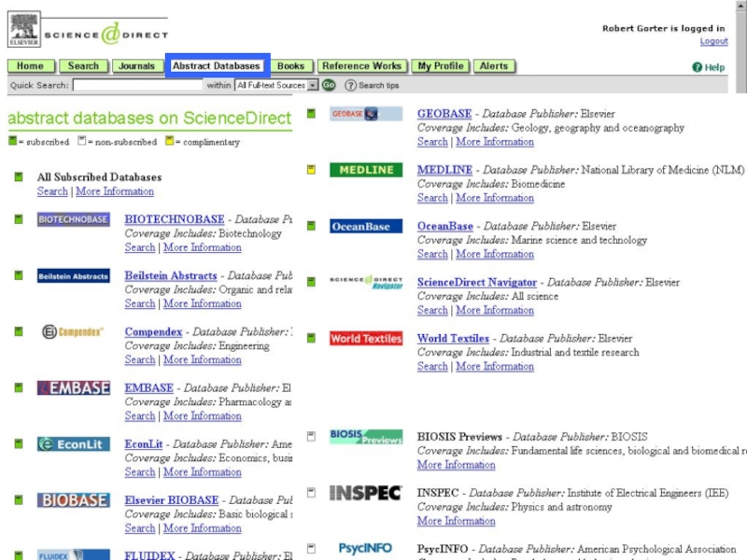This screenshot has height=560, width=747.
Task: Open the EconLit title link
Action: point(144,444)
